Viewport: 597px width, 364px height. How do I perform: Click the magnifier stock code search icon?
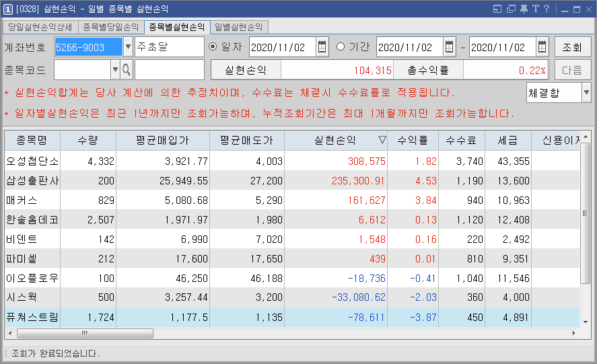(127, 70)
